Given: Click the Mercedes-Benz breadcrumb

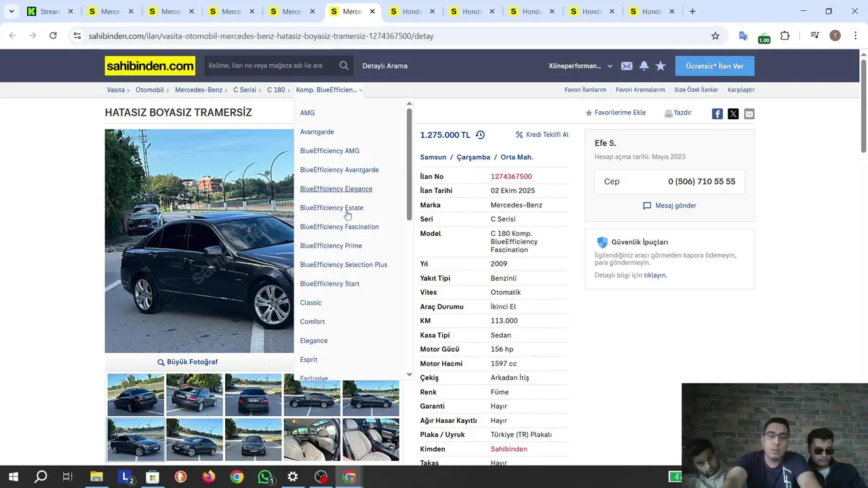Looking at the screenshot, I should click(x=199, y=89).
